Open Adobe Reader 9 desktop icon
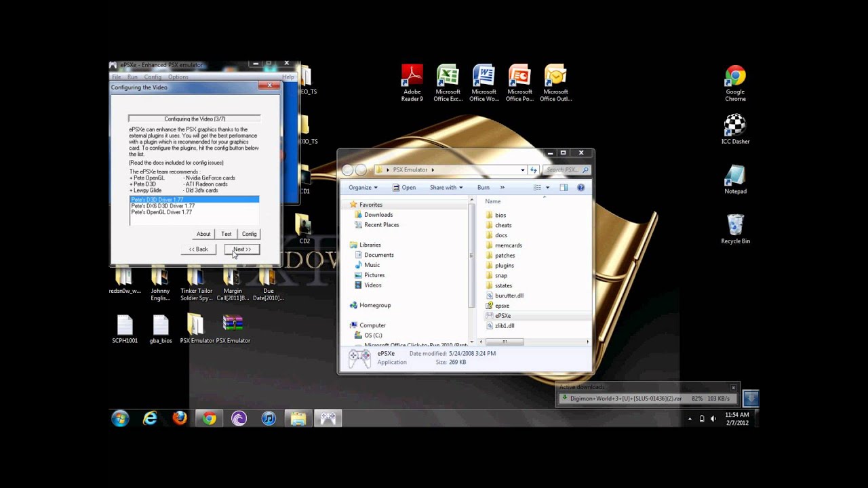This screenshot has width=868, height=488. 412,83
